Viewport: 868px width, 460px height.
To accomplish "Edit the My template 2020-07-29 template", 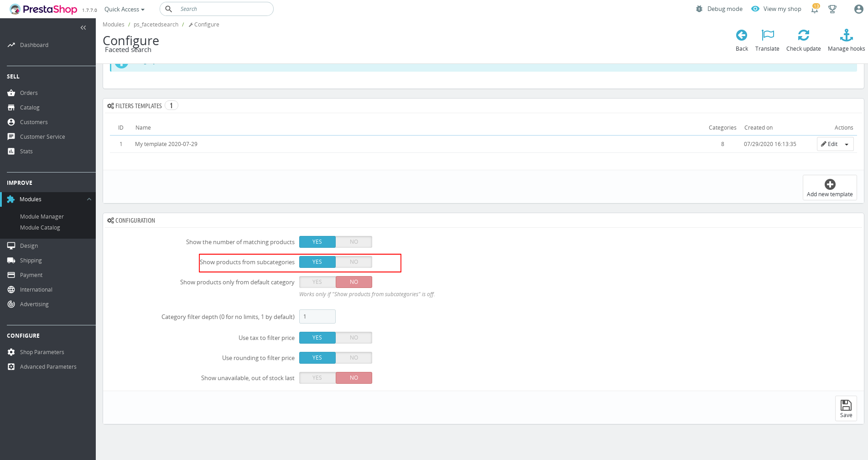I will (830, 144).
